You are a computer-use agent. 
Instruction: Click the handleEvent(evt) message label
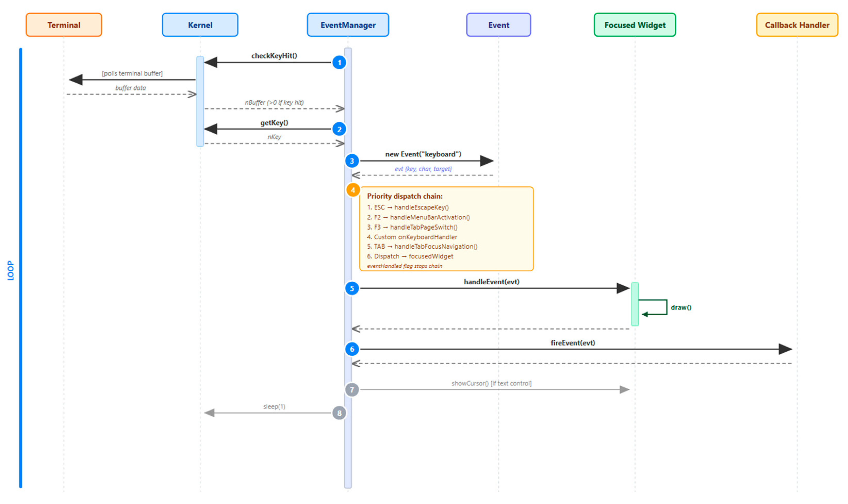pos(491,282)
